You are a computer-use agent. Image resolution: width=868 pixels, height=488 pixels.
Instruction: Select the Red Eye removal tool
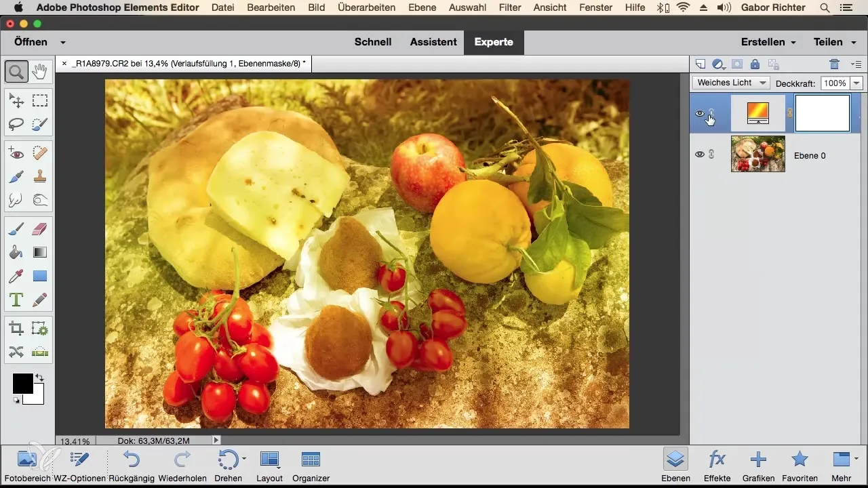pos(16,154)
